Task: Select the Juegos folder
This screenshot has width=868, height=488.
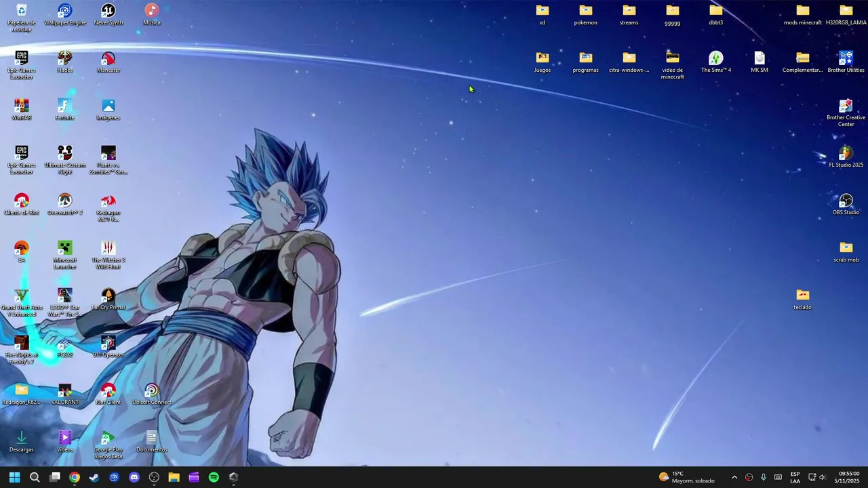Action: [542, 62]
